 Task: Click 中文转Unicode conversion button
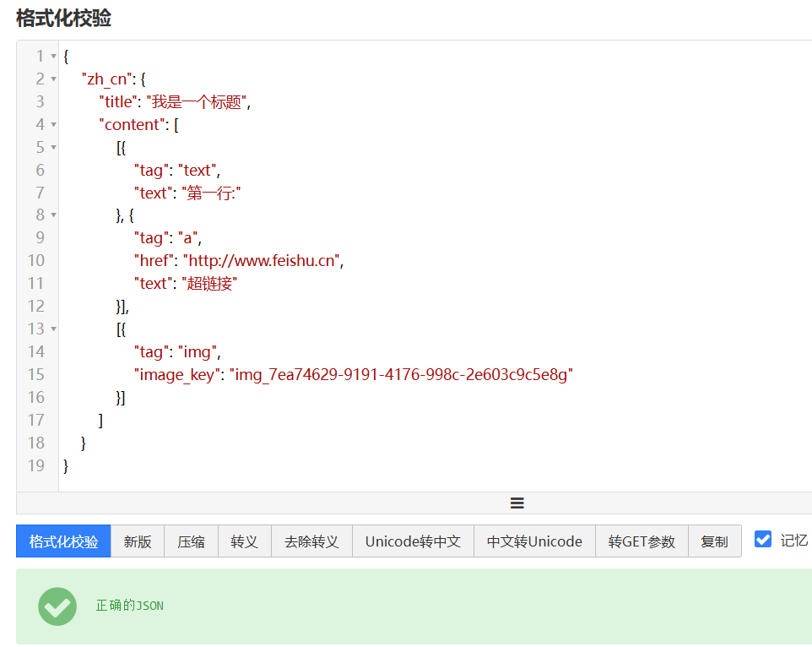(x=534, y=541)
